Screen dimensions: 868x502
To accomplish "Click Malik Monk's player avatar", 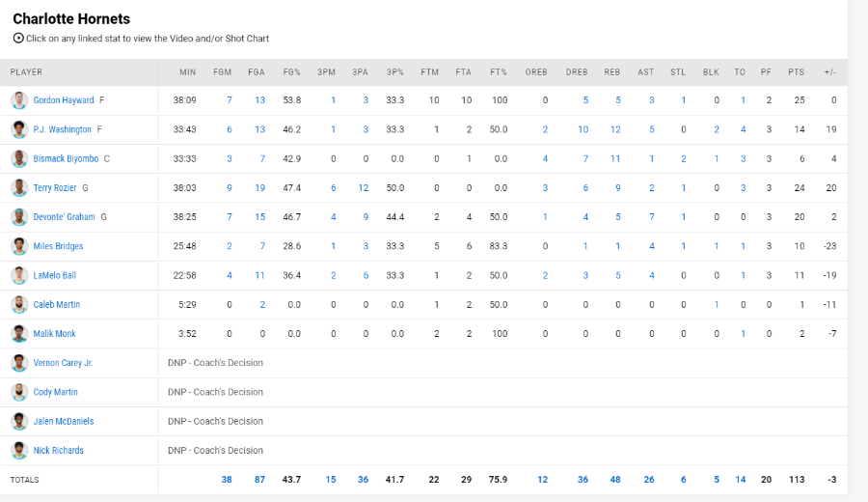I will (x=19, y=334).
